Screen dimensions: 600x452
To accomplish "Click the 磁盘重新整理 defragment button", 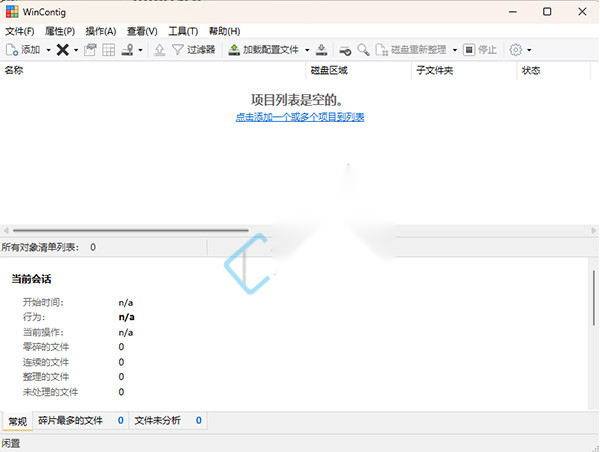I will 411,50.
